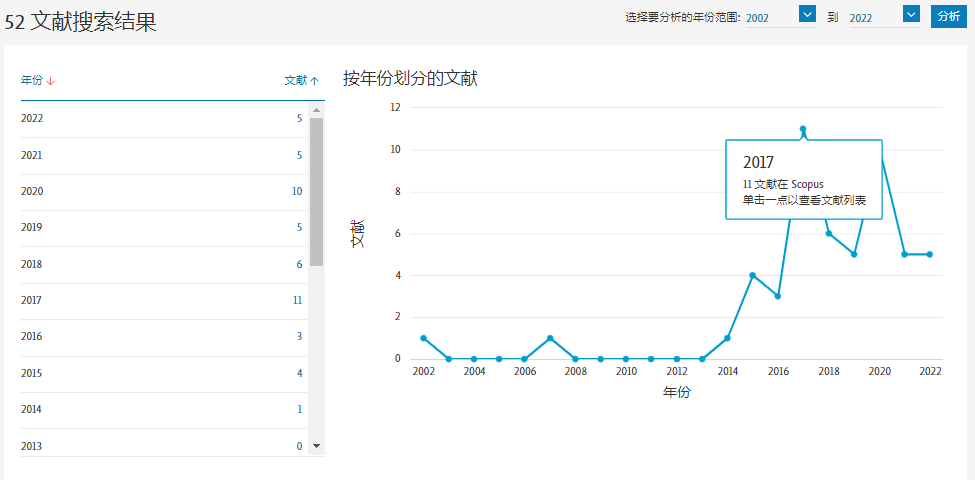Click the 2002 data point on chart
The height and width of the screenshot is (480, 975).
coord(423,338)
